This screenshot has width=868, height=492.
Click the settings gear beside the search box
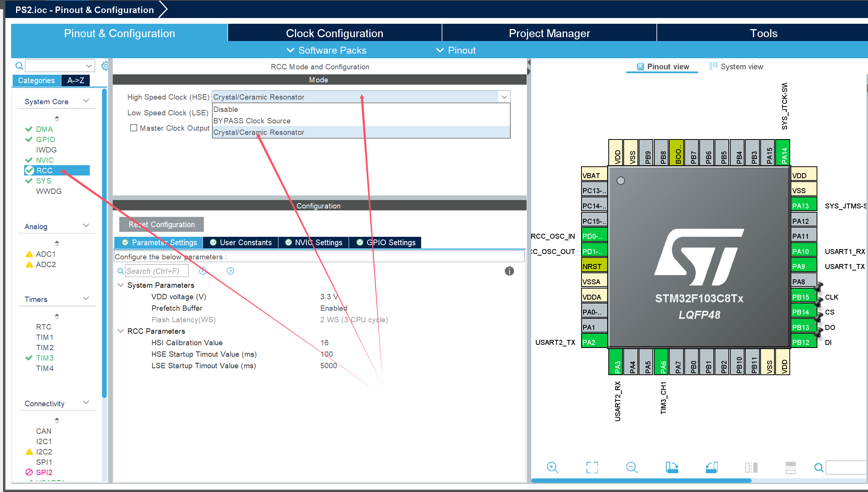(105, 66)
